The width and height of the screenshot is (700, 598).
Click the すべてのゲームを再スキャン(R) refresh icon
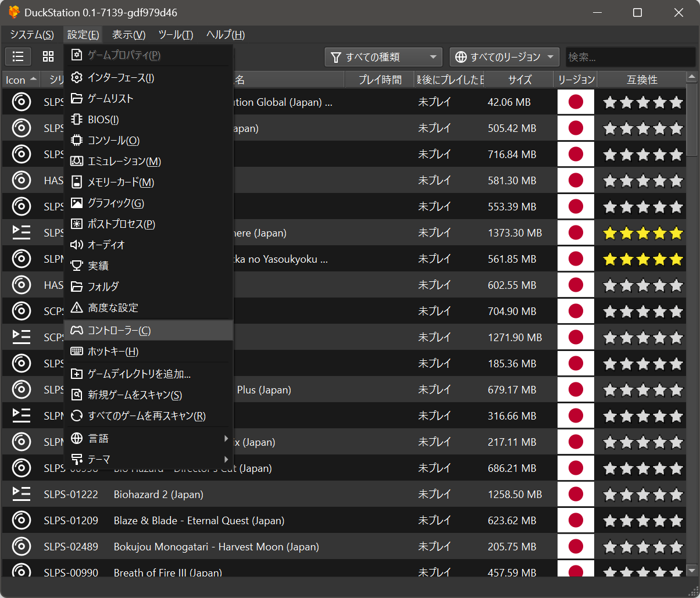pos(77,416)
